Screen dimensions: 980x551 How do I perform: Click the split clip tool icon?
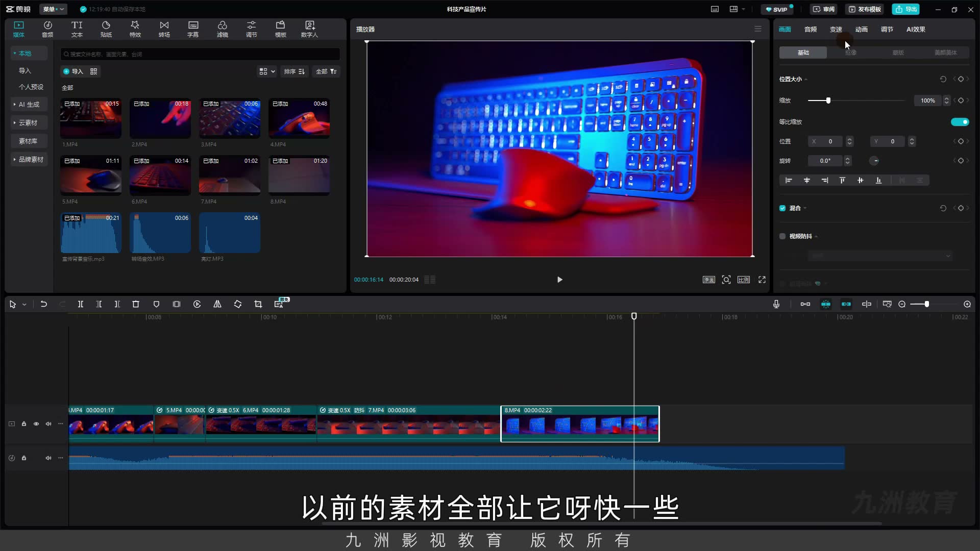pyautogui.click(x=81, y=304)
